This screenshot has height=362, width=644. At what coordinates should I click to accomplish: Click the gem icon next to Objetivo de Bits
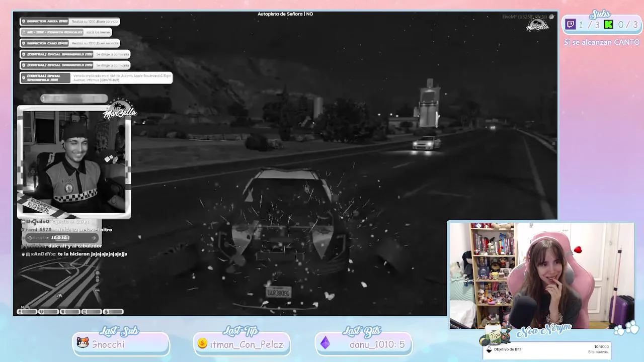(x=489, y=349)
